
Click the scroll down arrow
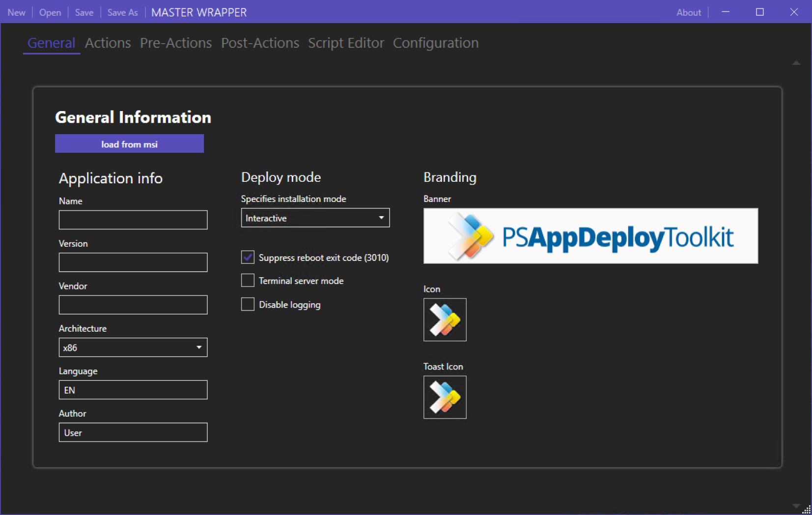coord(796,506)
